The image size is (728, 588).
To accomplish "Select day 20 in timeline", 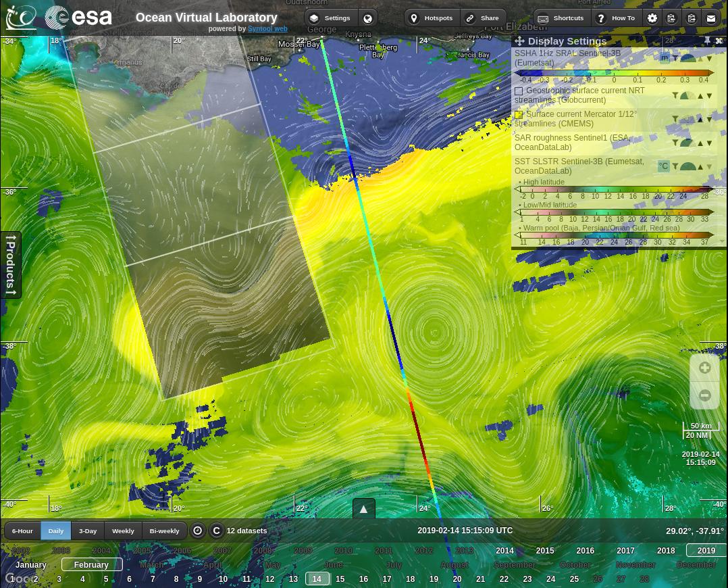I will [x=457, y=579].
